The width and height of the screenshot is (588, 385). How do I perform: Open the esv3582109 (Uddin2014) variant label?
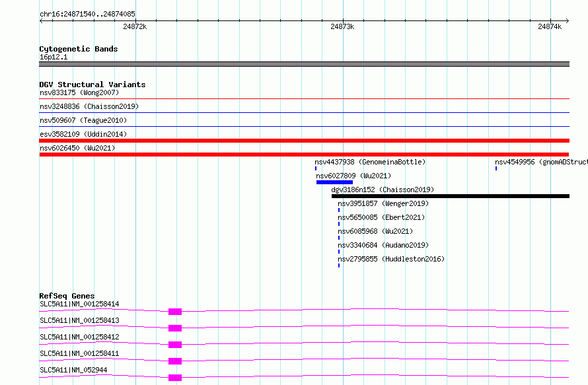(83, 134)
